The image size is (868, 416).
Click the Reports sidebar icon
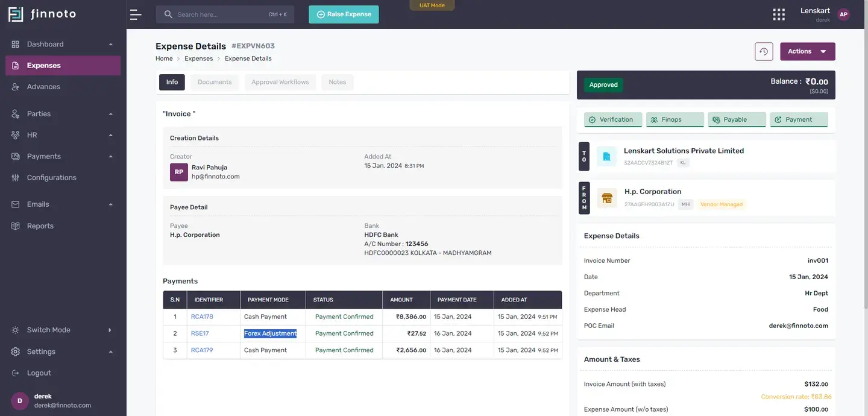pyautogui.click(x=16, y=226)
